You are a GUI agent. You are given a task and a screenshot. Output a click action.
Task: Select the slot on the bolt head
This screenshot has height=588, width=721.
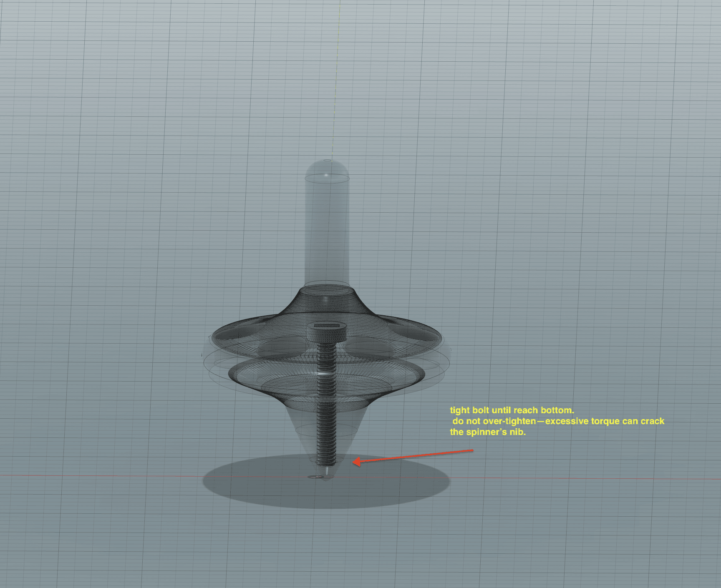327,325
